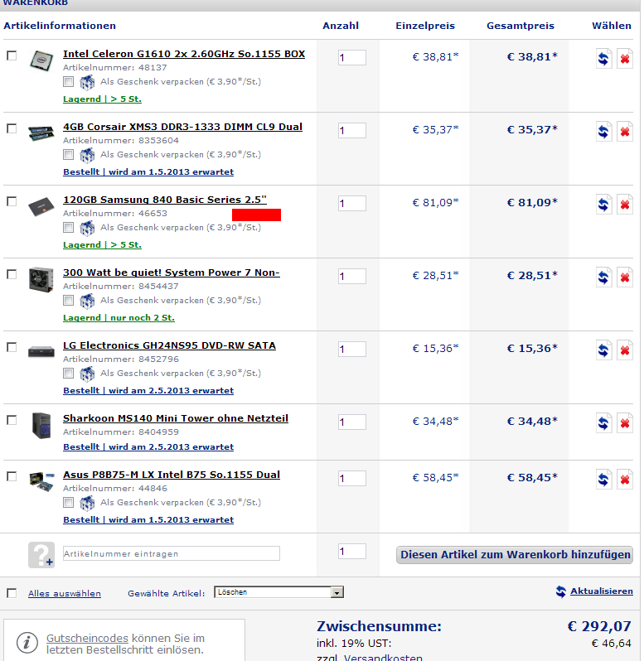644x661 pixels.
Task: Select Asus P8B75-M LX row checkbox
Action: click(x=12, y=476)
